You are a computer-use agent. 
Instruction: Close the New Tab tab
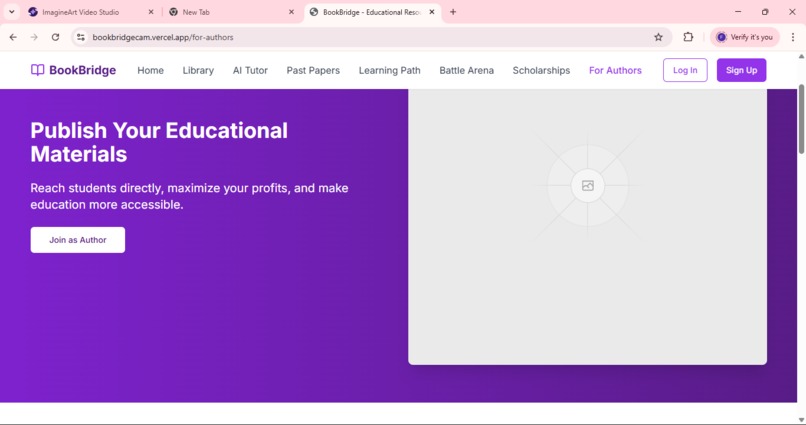(291, 12)
